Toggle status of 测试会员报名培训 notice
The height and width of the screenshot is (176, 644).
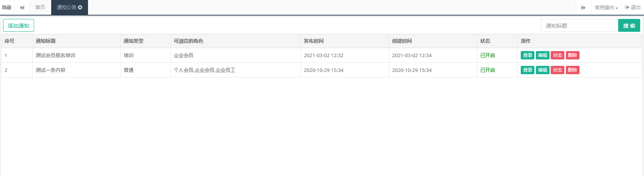(x=557, y=55)
